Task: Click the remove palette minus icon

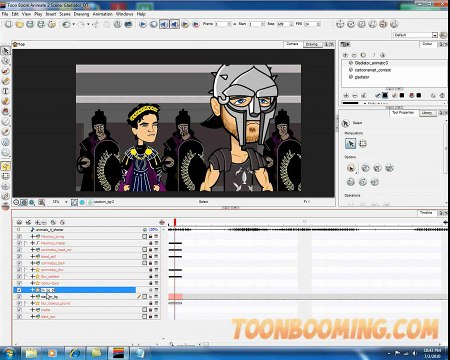Action: 354,55
